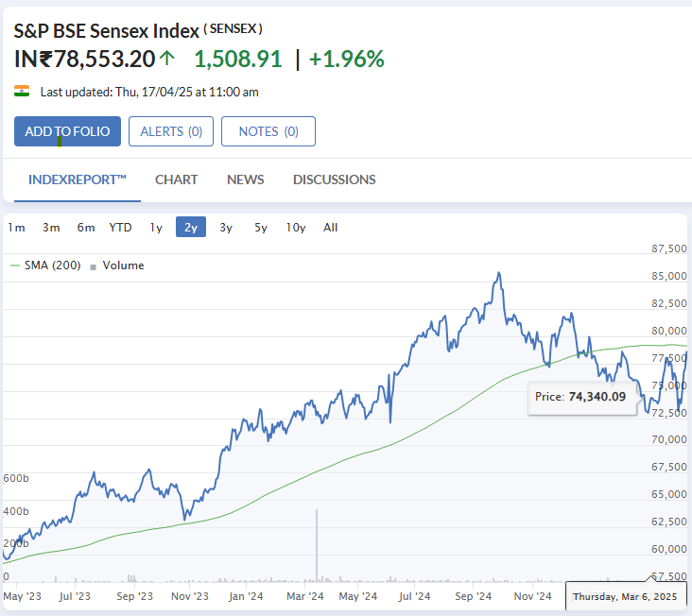Screen dimensions: 692x616
Task: Click the Last updated timestamp text
Action: [149, 93]
